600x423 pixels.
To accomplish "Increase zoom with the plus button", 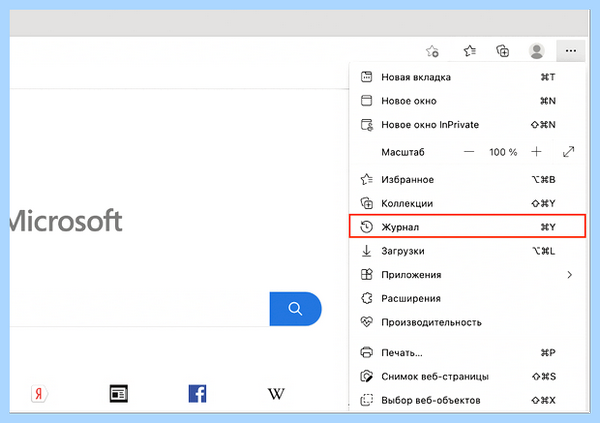I will pos(536,152).
